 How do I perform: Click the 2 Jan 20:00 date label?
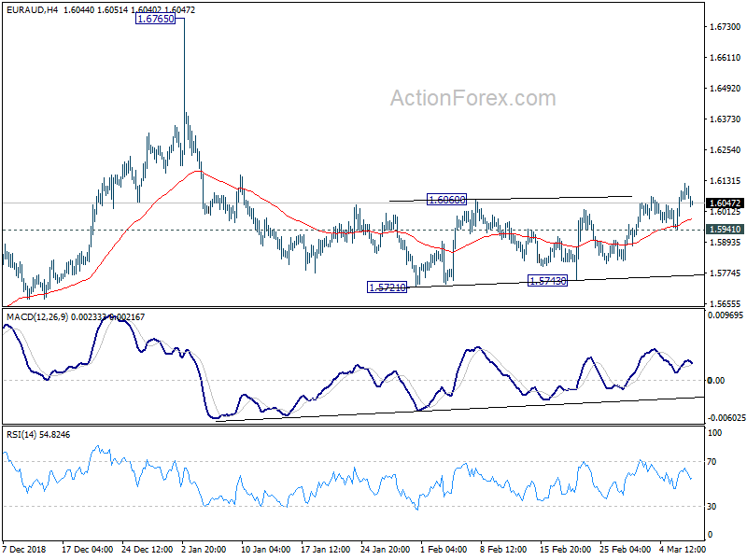point(204,550)
